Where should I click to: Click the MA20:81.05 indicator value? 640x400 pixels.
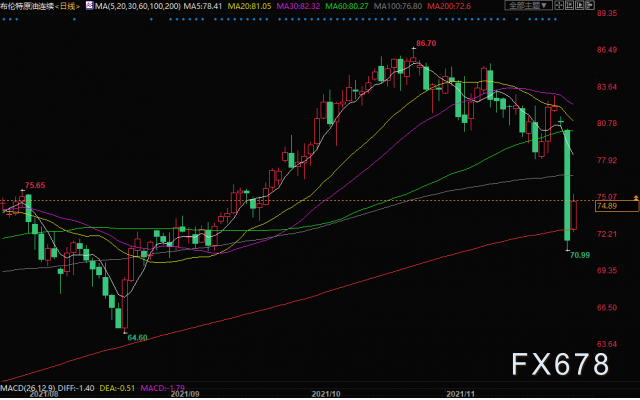(x=249, y=6)
